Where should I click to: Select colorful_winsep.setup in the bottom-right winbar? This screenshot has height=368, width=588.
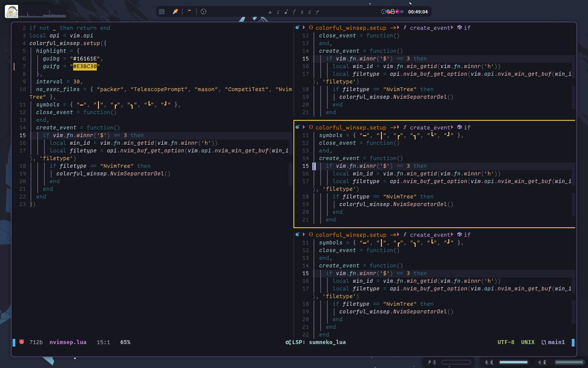coord(351,235)
